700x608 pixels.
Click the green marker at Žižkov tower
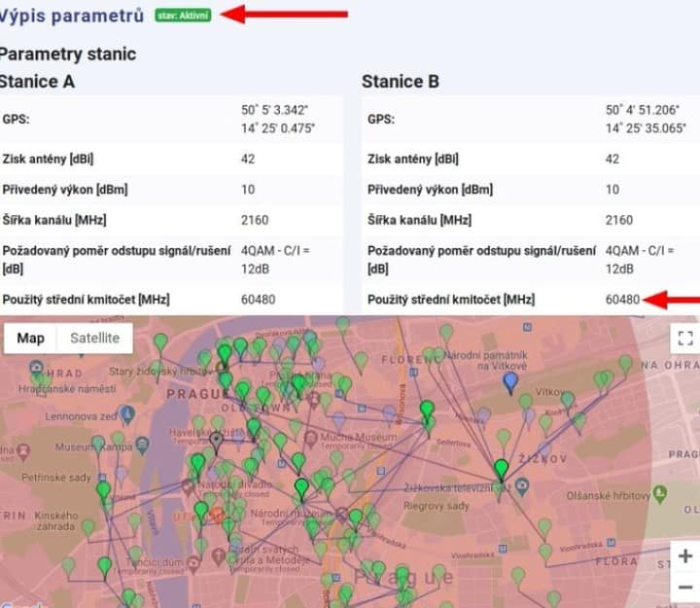502,470
